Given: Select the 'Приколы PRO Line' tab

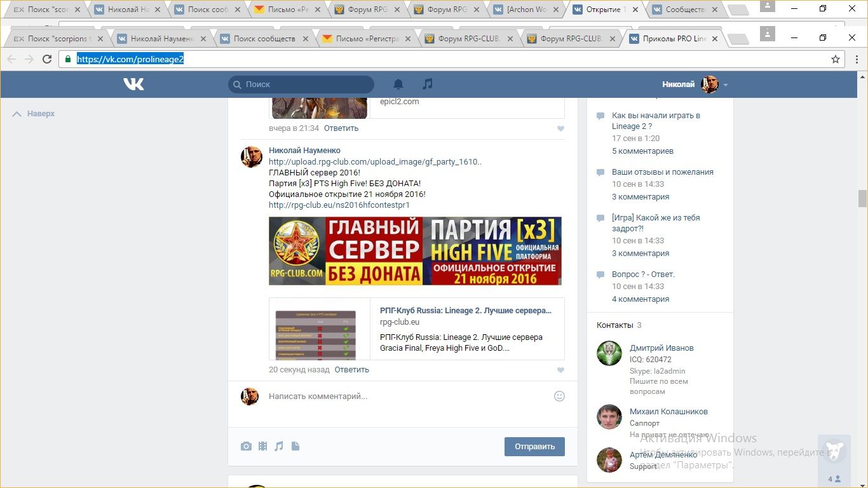Looking at the screenshot, I should click(x=674, y=39).
